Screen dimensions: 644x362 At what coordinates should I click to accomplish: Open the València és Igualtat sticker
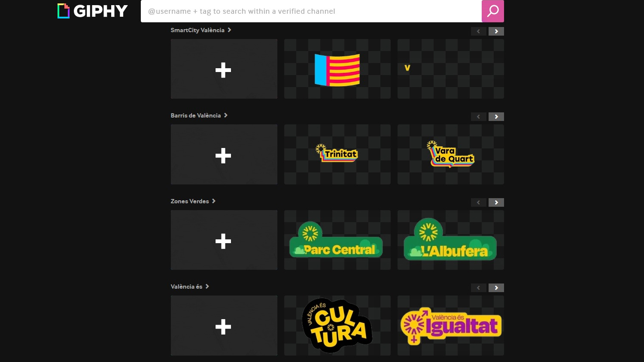[x=451, y=326]
